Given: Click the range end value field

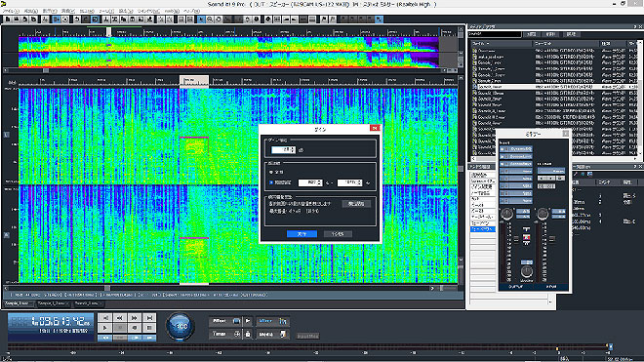Looking at the screenshot, I should [347, 182].
